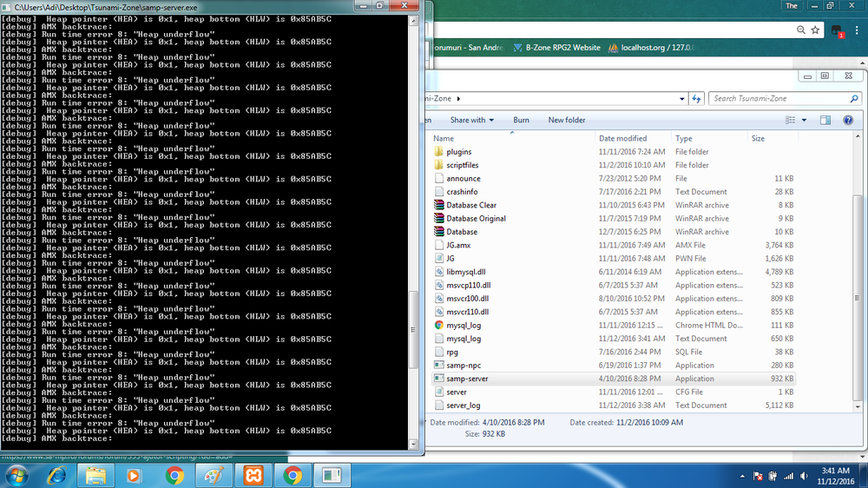
Task: Click the Chrome zoom magnifier icon
Action: [801, 30]
